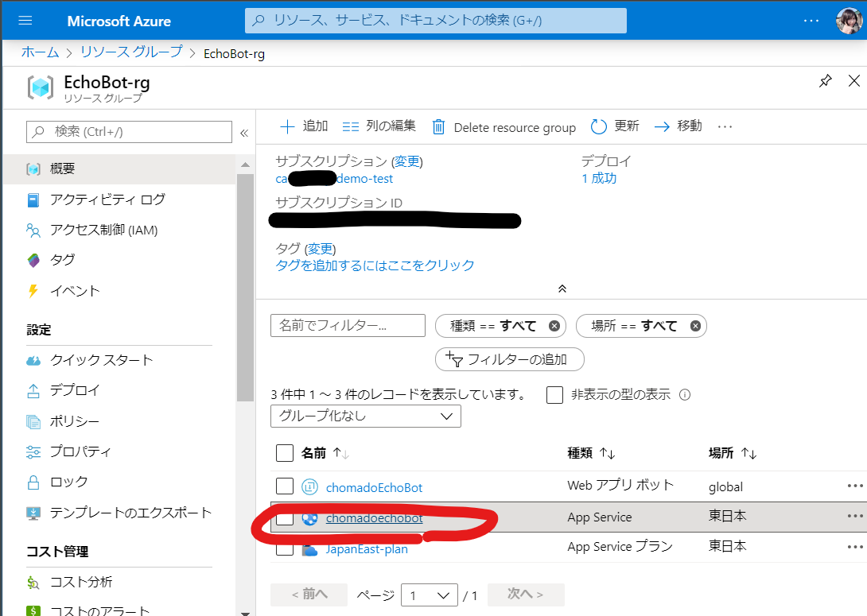Open the demo-test subscription link

pyautogui.click(x=335, y=179)
